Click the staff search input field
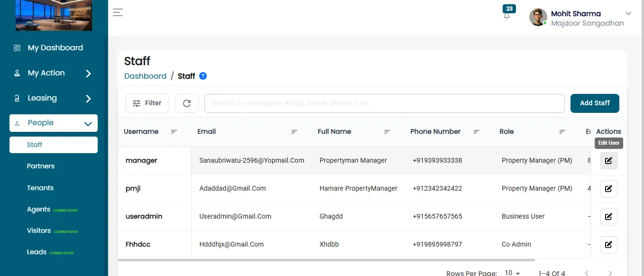Screen dimensions: 644x276 pyautogui.click(x=385, y=103)
